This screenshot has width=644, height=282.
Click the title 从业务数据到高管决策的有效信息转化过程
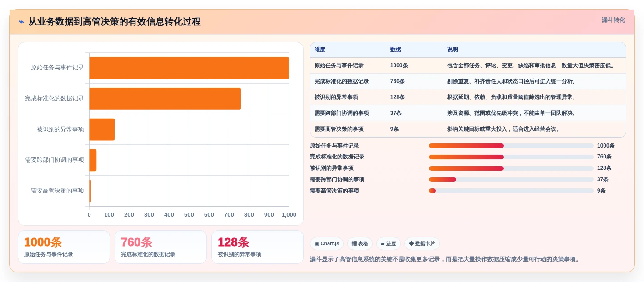point(115,22)
